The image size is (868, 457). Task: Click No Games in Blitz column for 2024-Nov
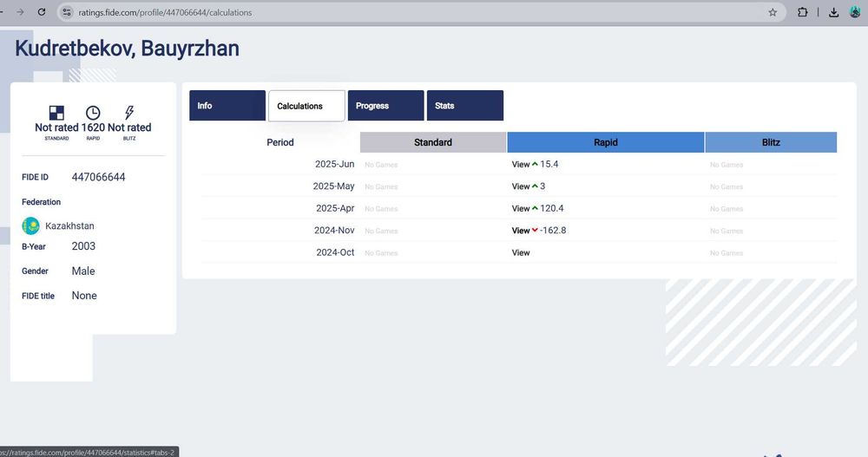(x=727, y=232)
